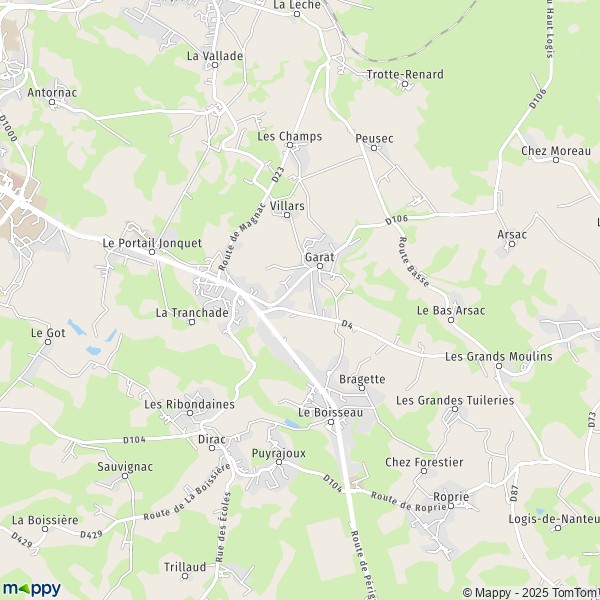Select the Le Bas Arsac marker
The height and width of the screenshot is (600, 600).
[451, 320]
